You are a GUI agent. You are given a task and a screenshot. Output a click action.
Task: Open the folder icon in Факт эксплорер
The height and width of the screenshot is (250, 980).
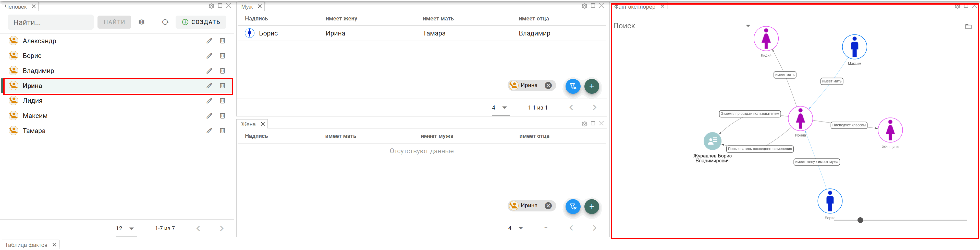[969, 27]
